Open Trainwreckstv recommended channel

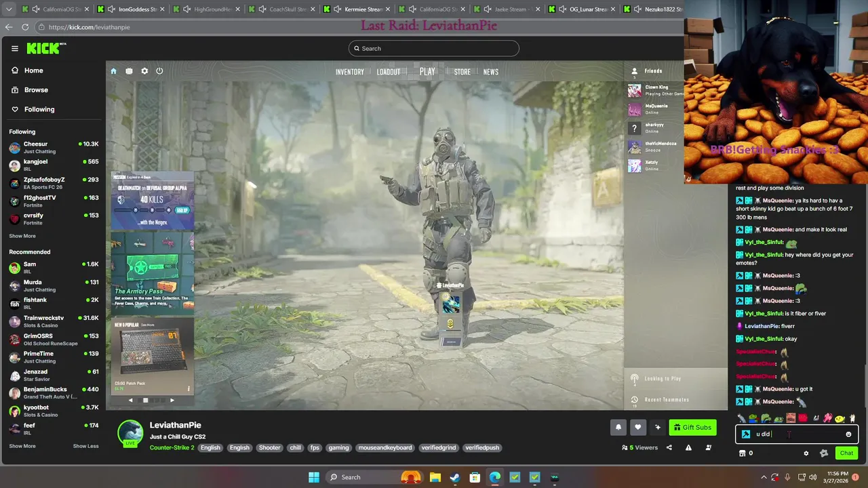point(54,321)
